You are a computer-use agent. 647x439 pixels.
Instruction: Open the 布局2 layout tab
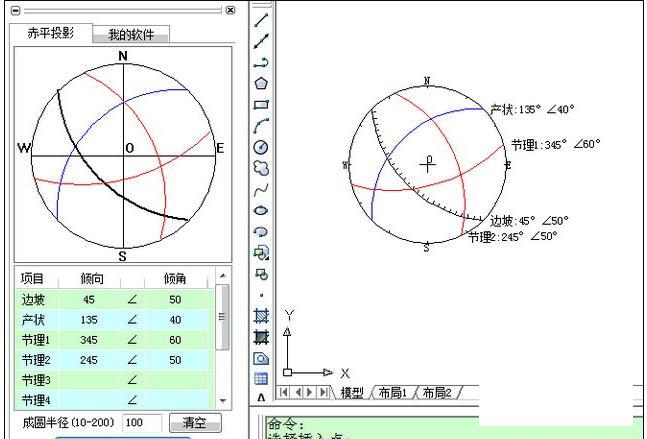439,393
